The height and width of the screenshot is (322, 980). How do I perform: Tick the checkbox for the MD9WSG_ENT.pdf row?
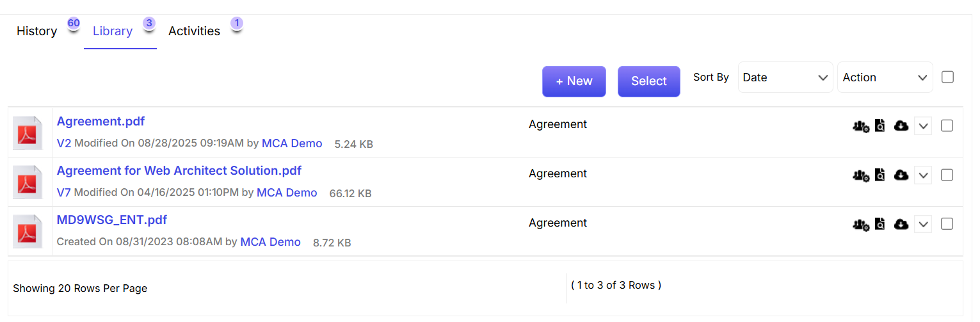tap(947, 224)
